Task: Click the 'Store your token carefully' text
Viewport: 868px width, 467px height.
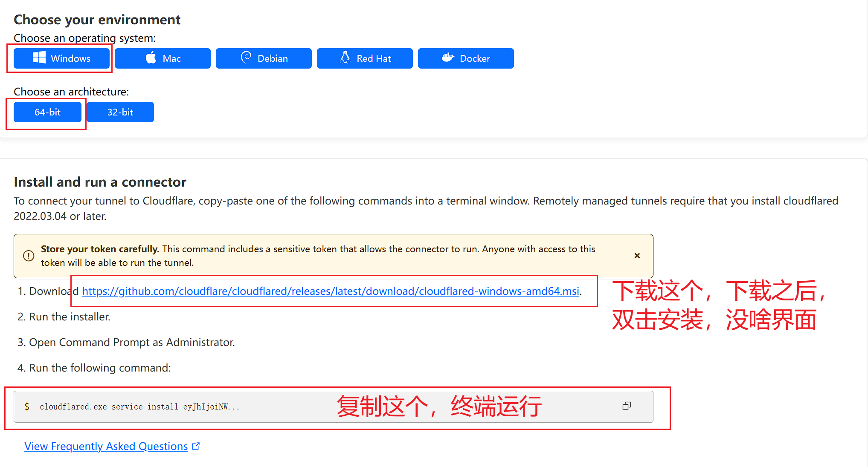Action: [100, 249]
